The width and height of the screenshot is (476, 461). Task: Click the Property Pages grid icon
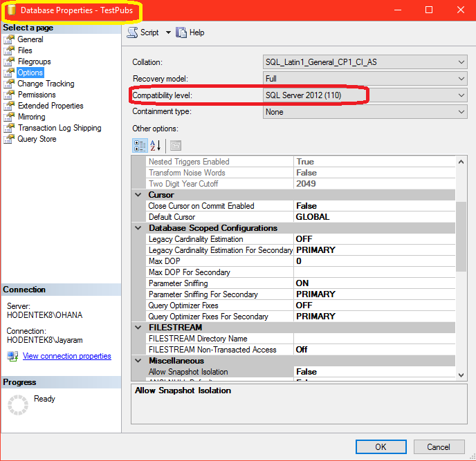(176, 146)
